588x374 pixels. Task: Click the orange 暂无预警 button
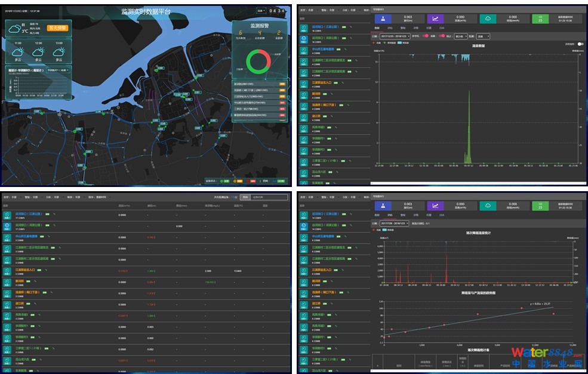tap(57, 27)
